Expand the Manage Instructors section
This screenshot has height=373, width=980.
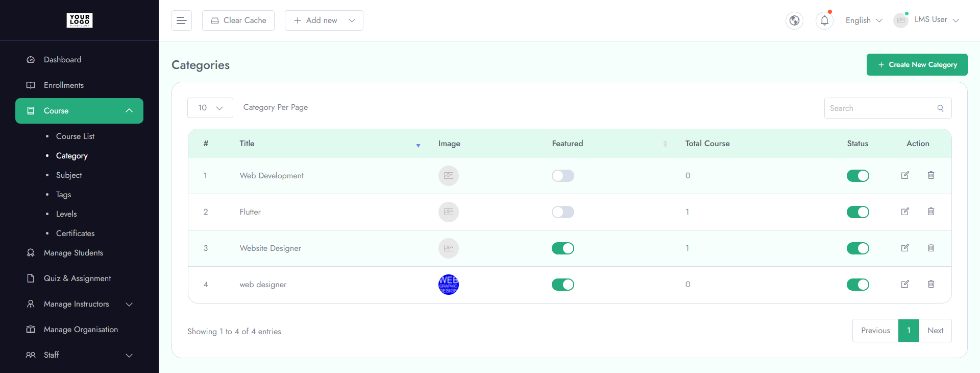tap(79, 304)
